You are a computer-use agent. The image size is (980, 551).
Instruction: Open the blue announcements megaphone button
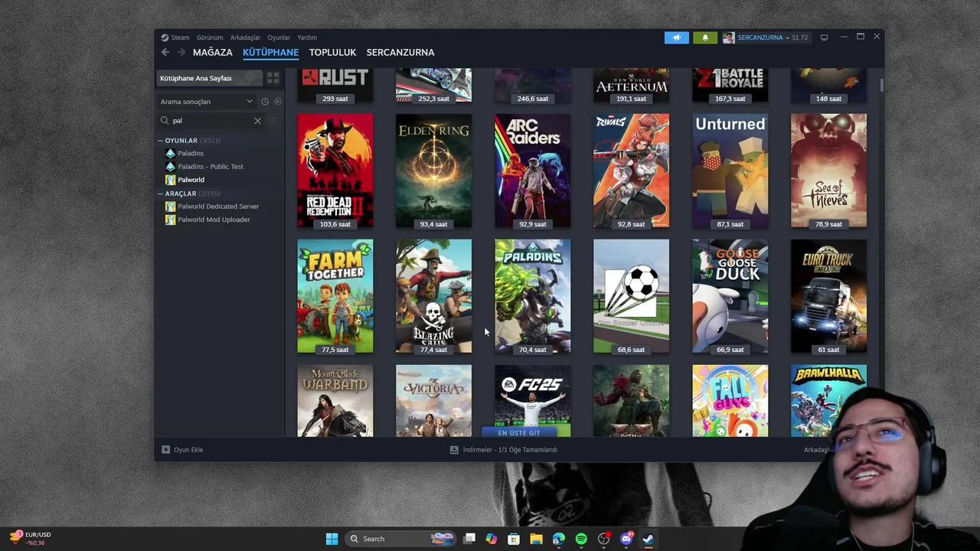coord(677,37)
